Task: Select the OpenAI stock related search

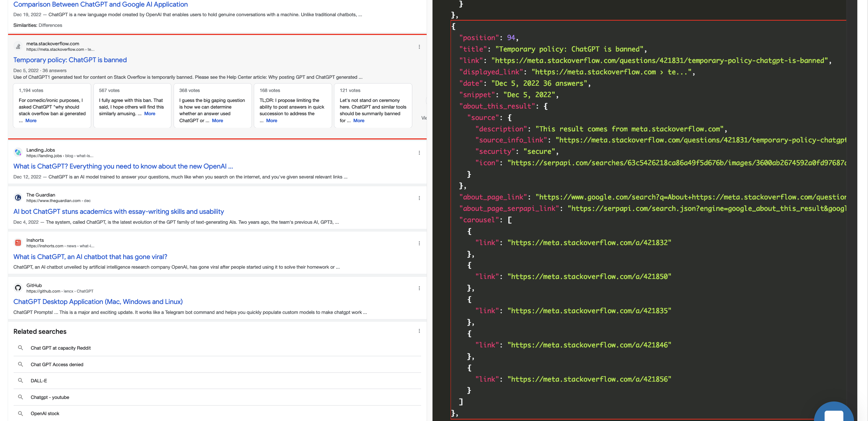Action: pyautogui.click(x=45, y=413)
